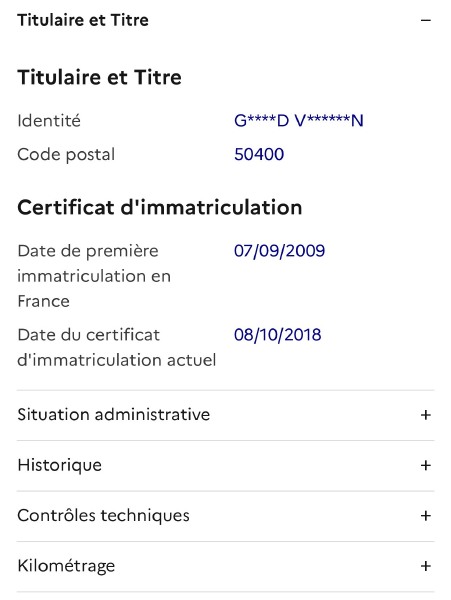Click the Date de première immatriculation label
Viewport: 451px width, 600px height.
coord(94,276)
